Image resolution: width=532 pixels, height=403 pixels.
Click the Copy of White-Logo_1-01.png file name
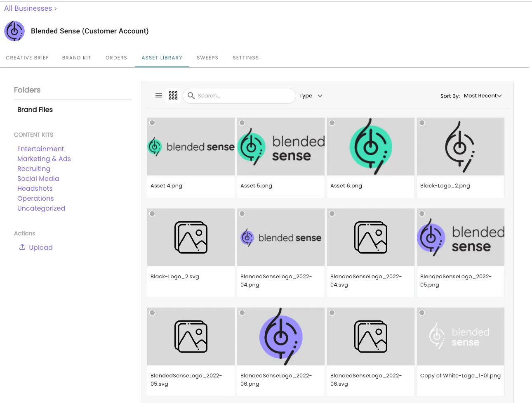460,376
